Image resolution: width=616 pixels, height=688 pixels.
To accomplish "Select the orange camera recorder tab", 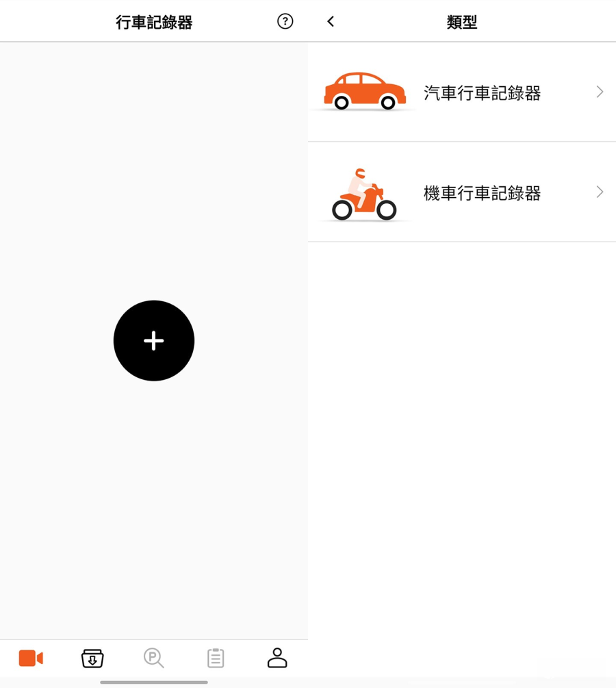I will coord(31,658).
